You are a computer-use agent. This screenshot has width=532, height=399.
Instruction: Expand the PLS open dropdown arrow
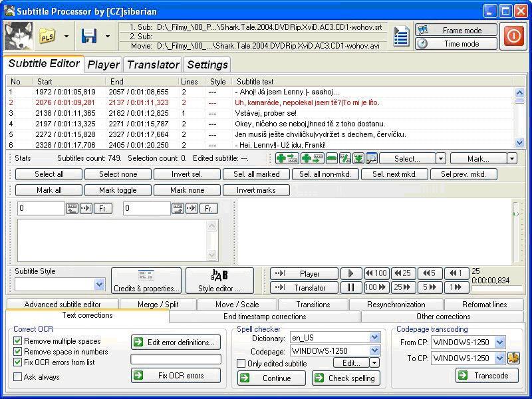(x=66, y=36)
